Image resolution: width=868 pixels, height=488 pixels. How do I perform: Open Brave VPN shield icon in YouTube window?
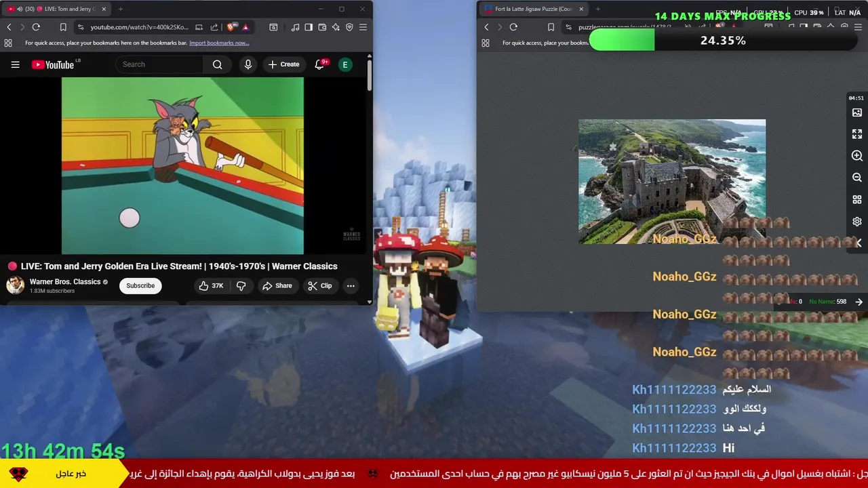[x=349, y=27]
